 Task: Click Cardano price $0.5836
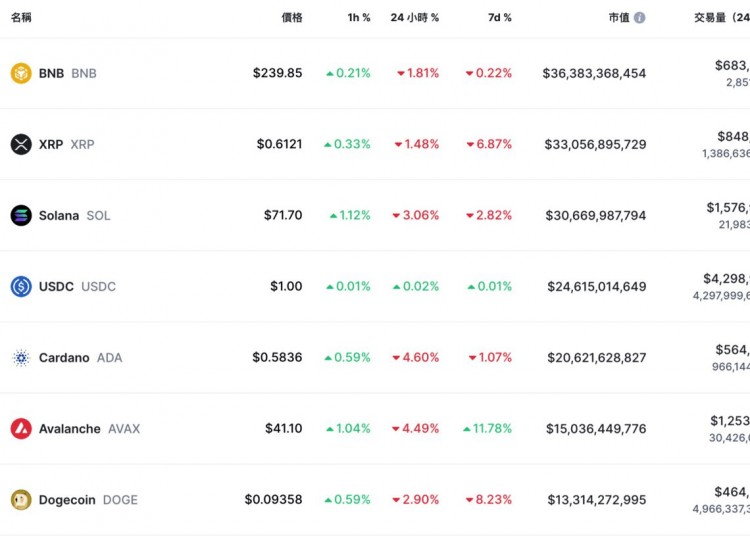click(x=277, y=357)
